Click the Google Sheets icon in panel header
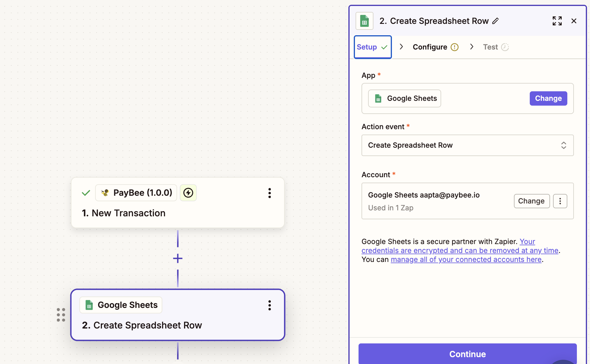Image resolution: width=590 pixels, height=364 pixels. point(364,21)
